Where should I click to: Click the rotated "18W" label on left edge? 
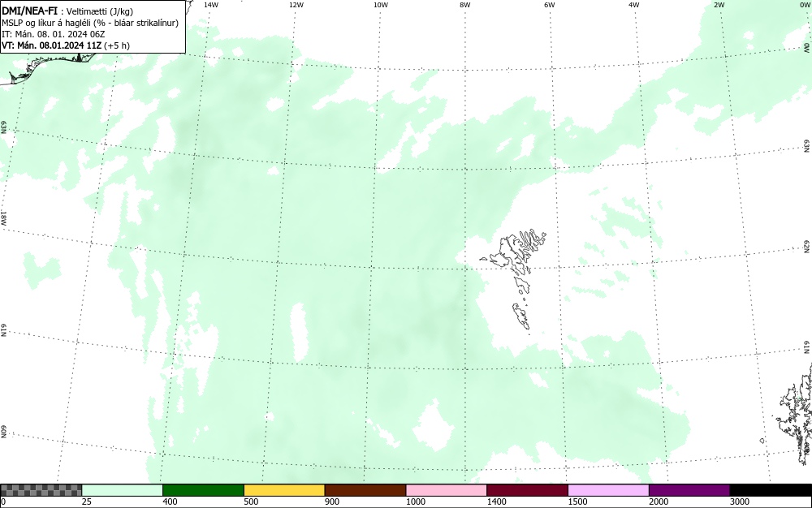(3, 217)
